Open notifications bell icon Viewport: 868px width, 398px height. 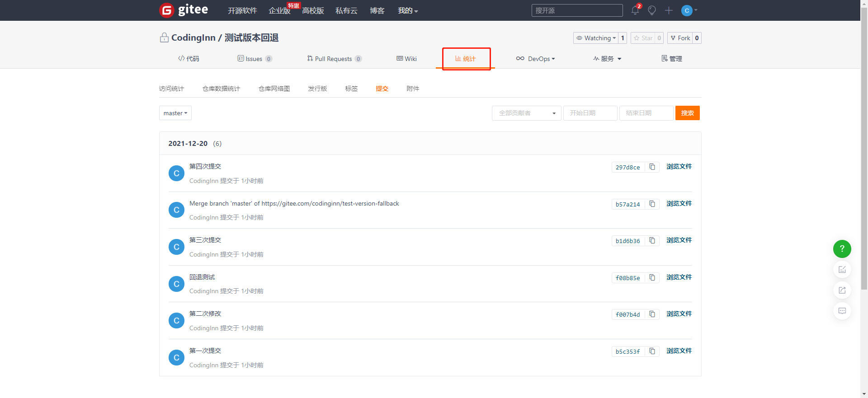click(635, 10)
